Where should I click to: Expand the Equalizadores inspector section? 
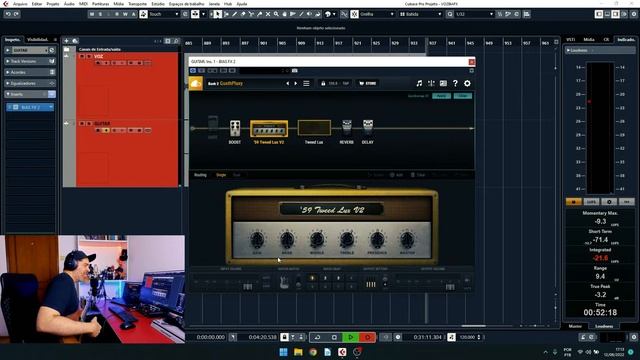pos(30,83)
